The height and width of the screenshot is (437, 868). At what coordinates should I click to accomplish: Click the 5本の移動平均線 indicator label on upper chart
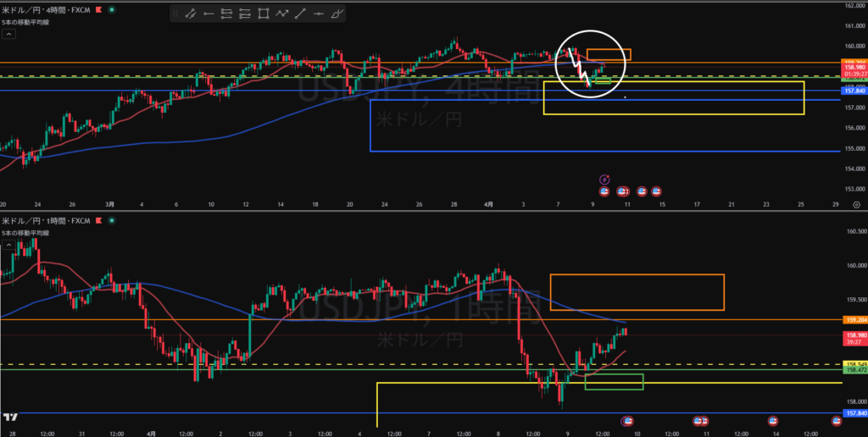coord(26,22)
